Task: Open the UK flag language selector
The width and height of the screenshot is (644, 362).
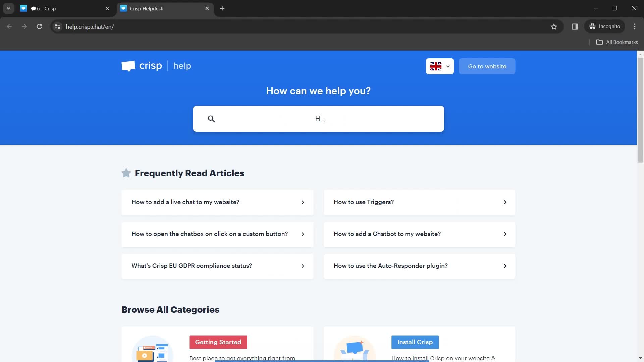Action: 440,66
